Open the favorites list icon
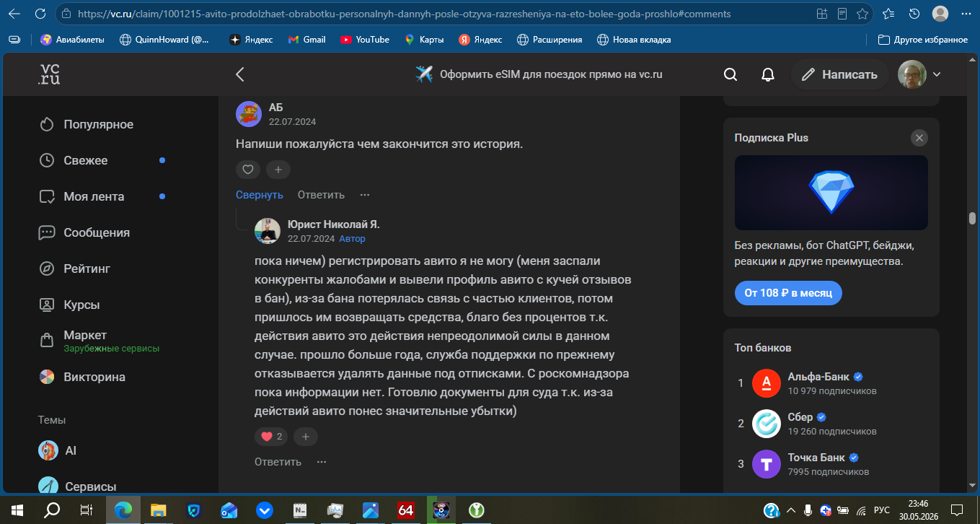This screenshot has width=980, height=524. tap(888, 14)
